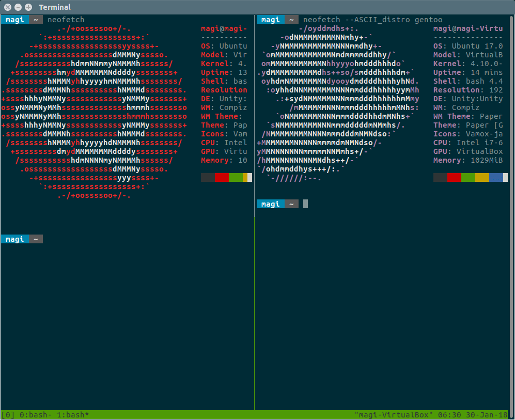The image size is (515, 420).
Task: Click the tmux session indicator [0]
Action: (x=8, y=415)
